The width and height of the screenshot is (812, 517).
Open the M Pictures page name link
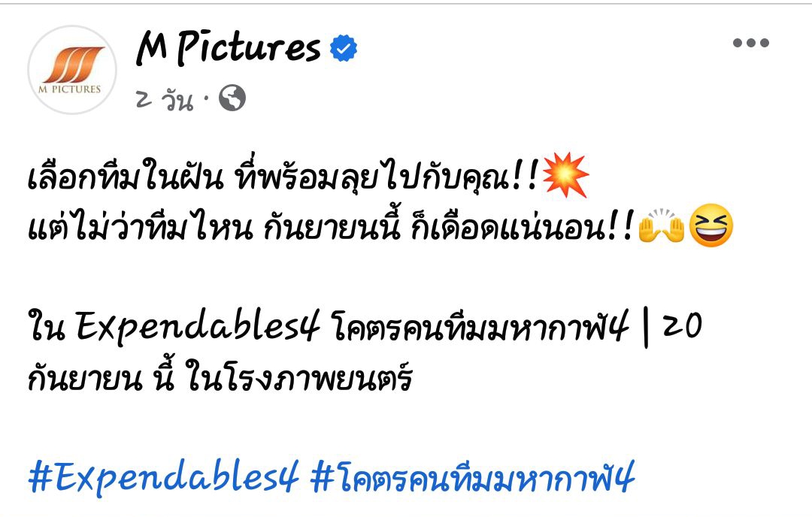pyautogui.click(x=229, y=47)
